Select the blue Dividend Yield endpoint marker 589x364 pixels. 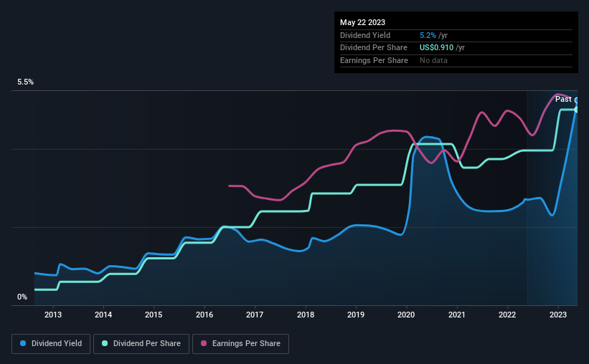577,101
